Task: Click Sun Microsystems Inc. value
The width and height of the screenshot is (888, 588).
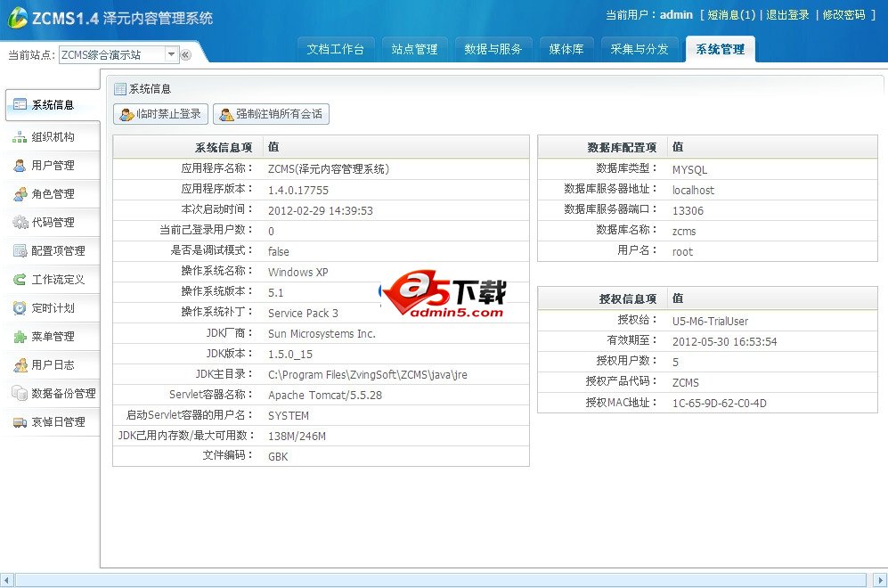Action: click(322, 334)
